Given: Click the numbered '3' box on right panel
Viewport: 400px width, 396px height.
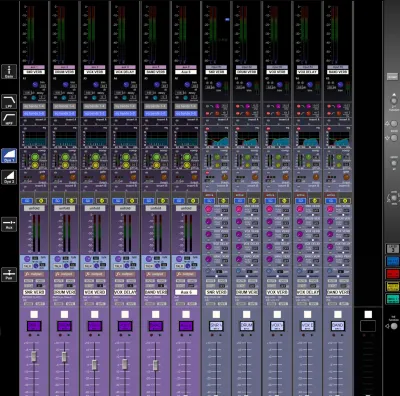Looking at the screenshot, I should click(x=393, y=249).
